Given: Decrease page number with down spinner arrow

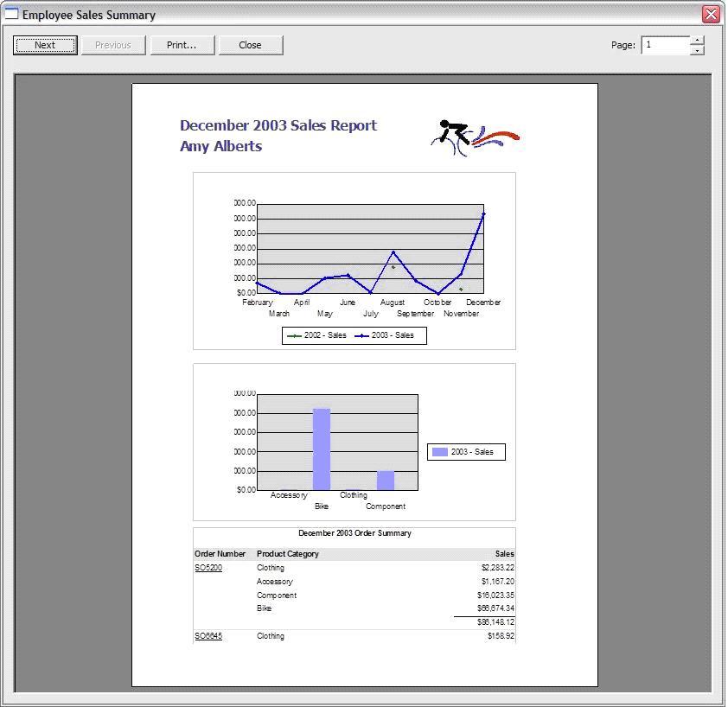Looking at the screenshot, I should [x=697, y=51].
